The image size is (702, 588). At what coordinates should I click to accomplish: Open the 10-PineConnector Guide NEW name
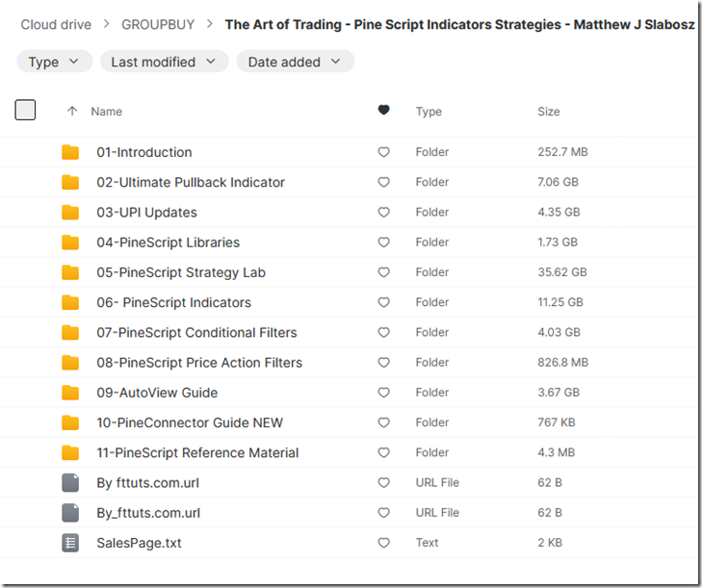(190, 422)
